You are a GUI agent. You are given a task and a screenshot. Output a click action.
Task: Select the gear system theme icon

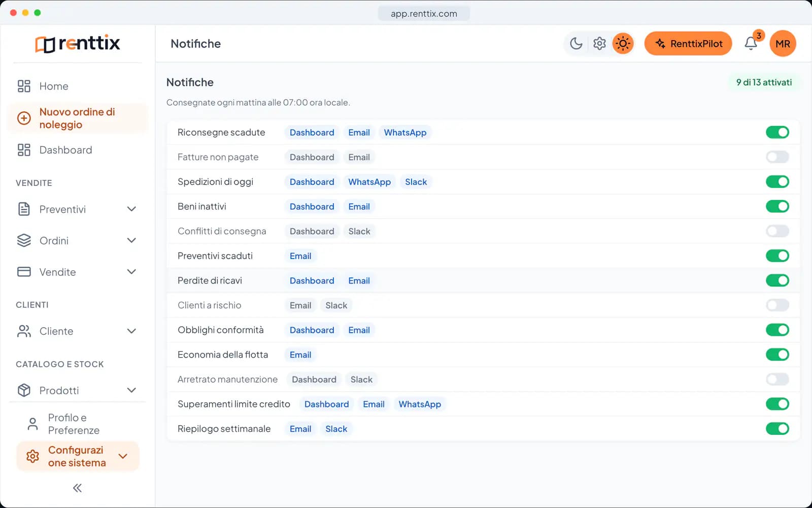point(599,44)
